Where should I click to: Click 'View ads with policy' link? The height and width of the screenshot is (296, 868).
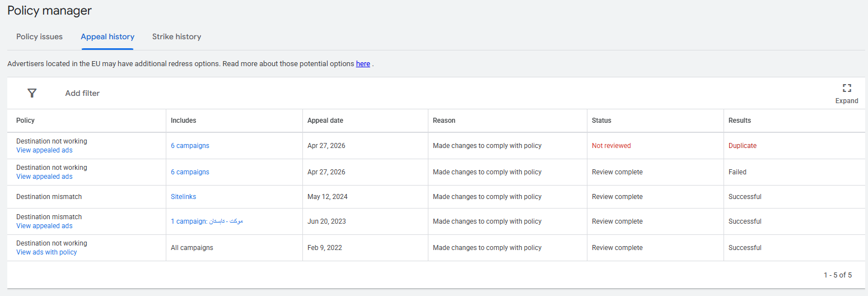click(x=46, y=252)
